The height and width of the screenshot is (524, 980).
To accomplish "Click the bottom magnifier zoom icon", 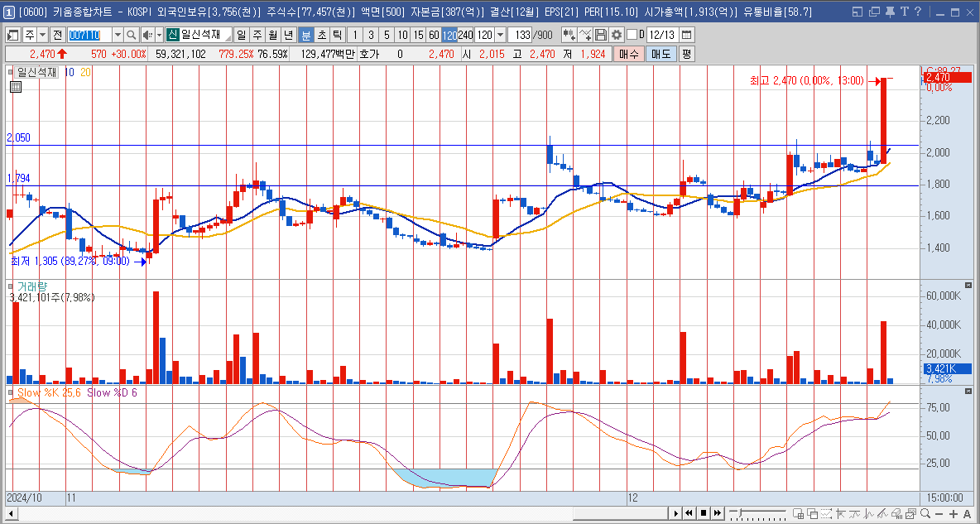I will click(925, 513).
